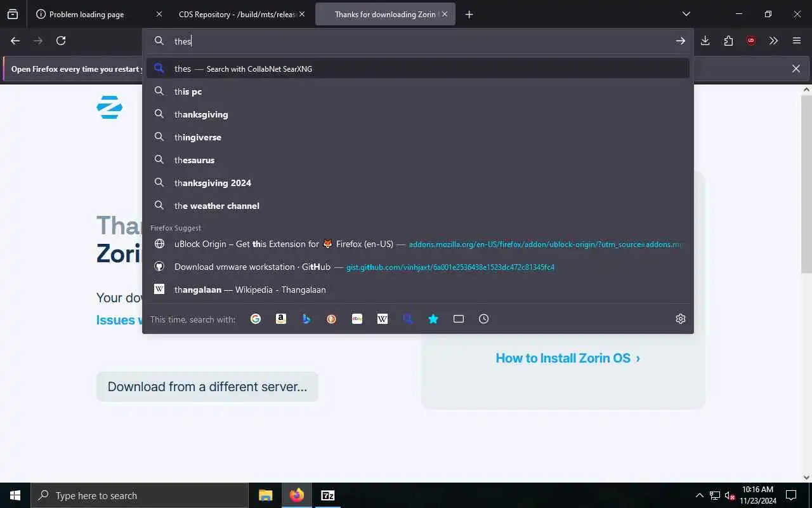Search with eBay one-off engine icon

click(x=357, y=319)
